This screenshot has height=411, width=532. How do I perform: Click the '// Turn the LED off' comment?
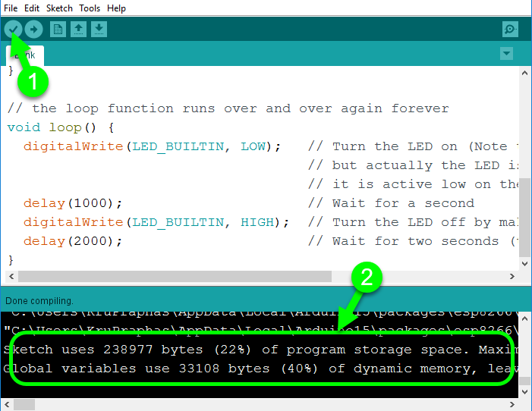click(x=414, y=222)
